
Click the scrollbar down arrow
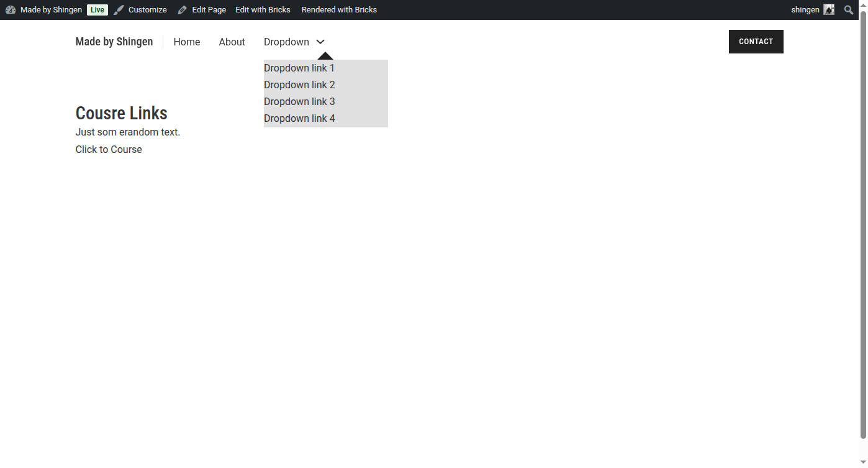tap(863, 462)
